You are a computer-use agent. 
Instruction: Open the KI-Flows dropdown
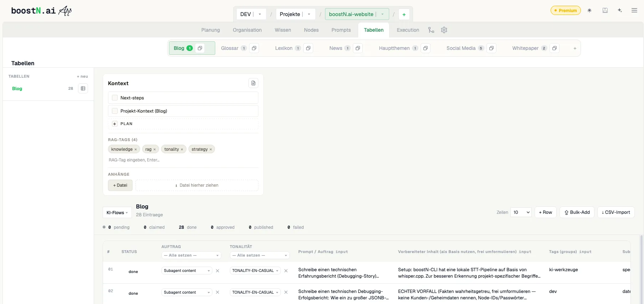(117, 213)
